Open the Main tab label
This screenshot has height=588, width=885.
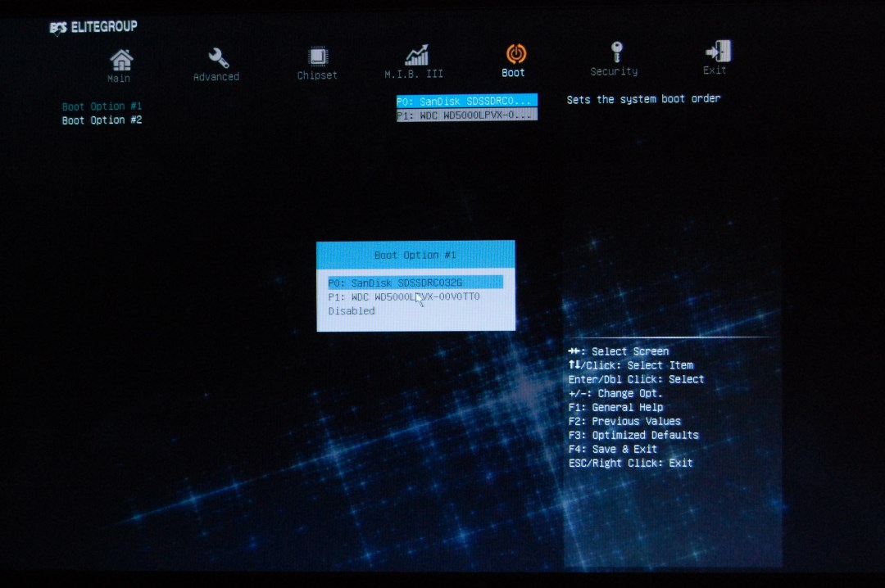click(x=119, y=79)
